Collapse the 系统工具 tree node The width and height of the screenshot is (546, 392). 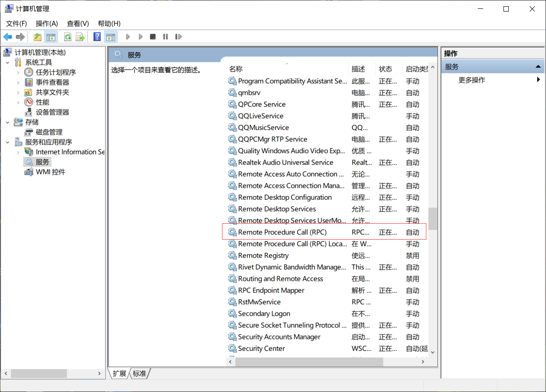[8, 62]
